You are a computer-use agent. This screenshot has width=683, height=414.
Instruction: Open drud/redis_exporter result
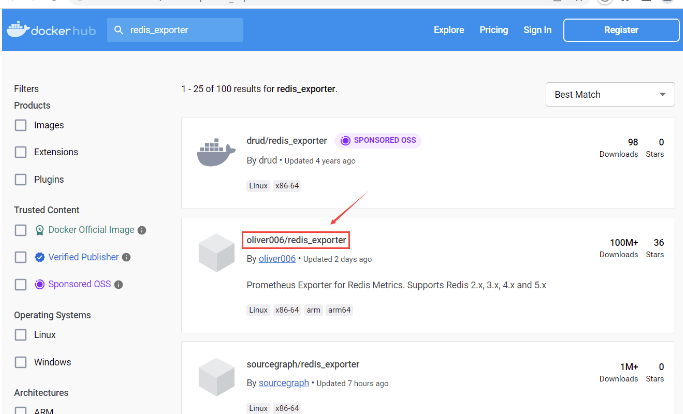287,141
